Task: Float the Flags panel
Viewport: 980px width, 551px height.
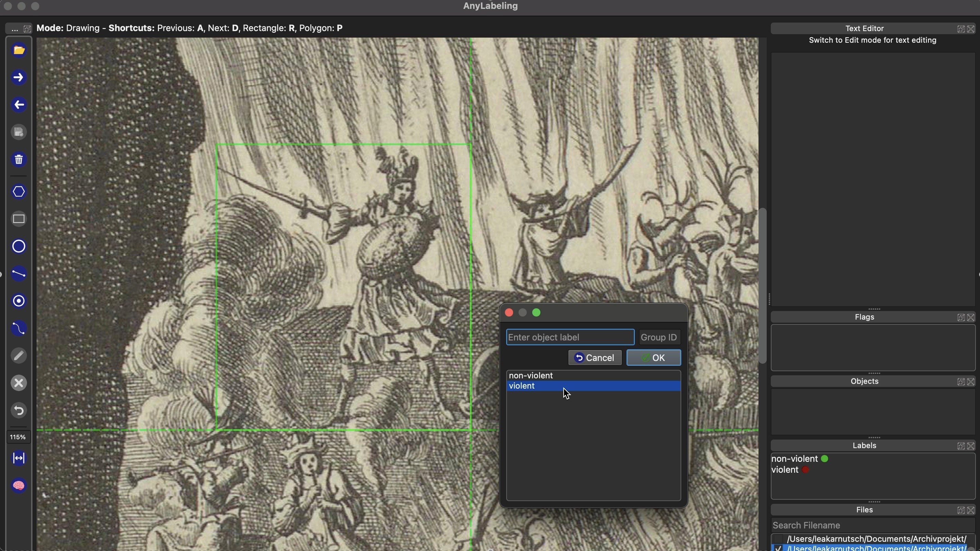Action: tap(960, 317)
